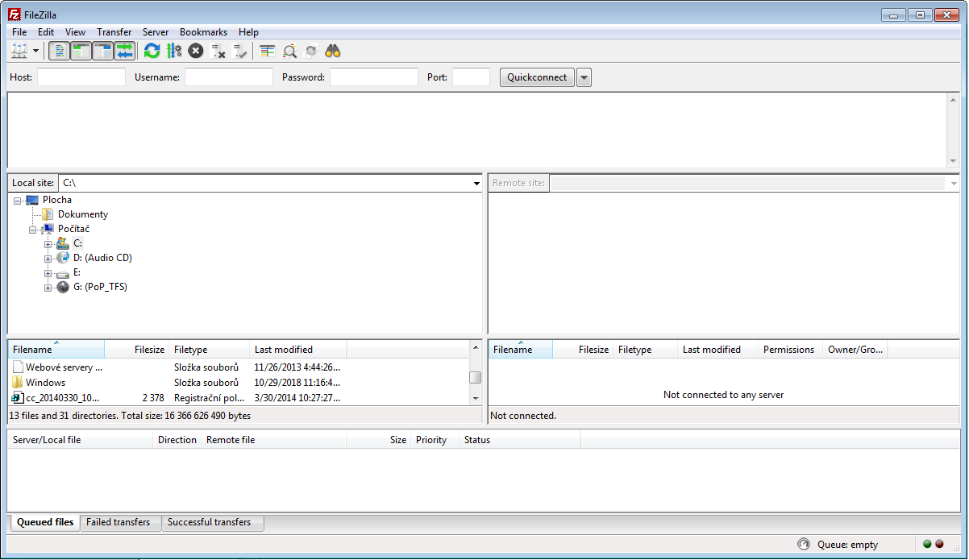Toggle the processing of the transfer queue
Viewport: 969px width, 560px height.
coord(173,50)
